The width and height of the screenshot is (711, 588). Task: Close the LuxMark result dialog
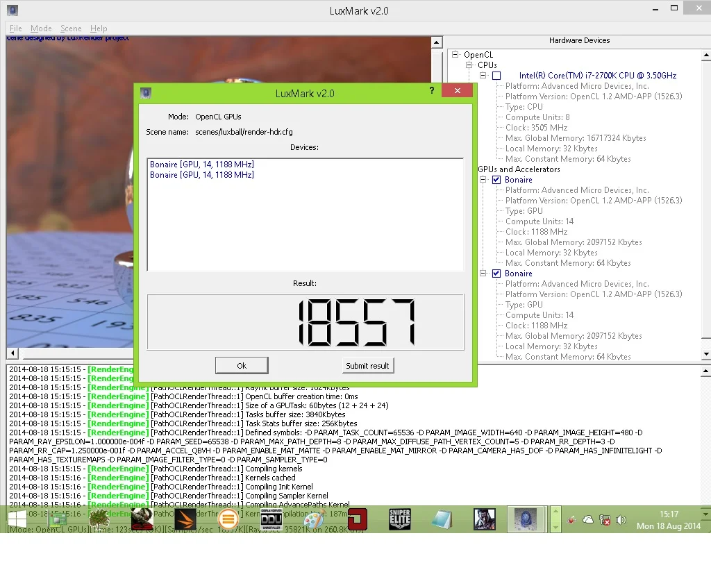pyautogui.click(x=457, y=90)
